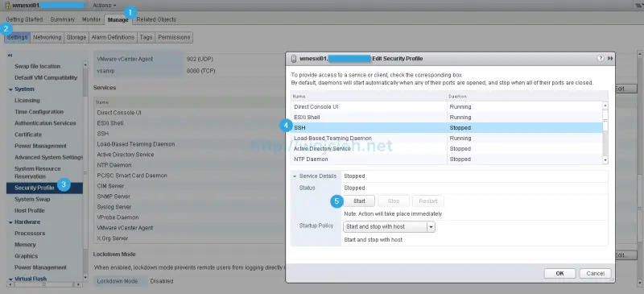Open Advanced System Settings
Viewport: 644px width, 294px height.
point(48,157)
